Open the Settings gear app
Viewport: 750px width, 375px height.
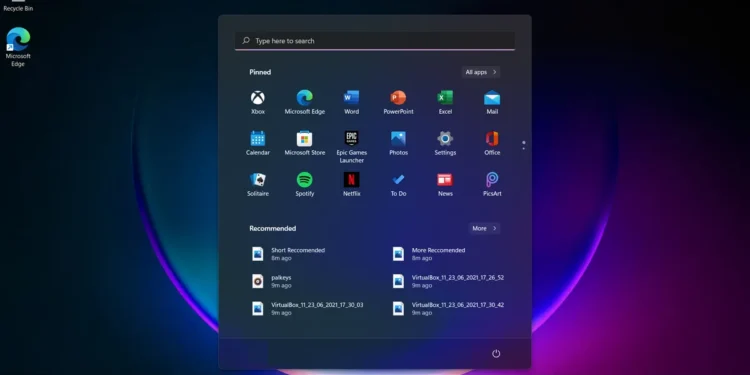tap(445, 143)
